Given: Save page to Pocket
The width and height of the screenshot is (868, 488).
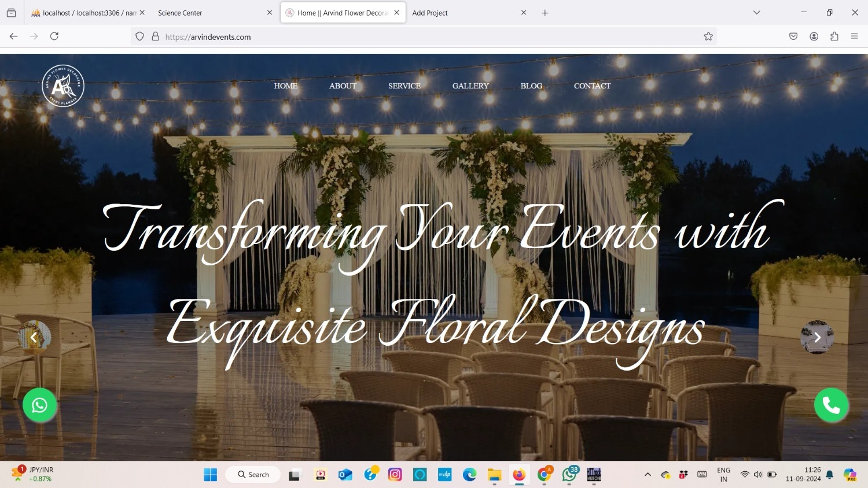Looking at the screenshot, I should 793,36.
